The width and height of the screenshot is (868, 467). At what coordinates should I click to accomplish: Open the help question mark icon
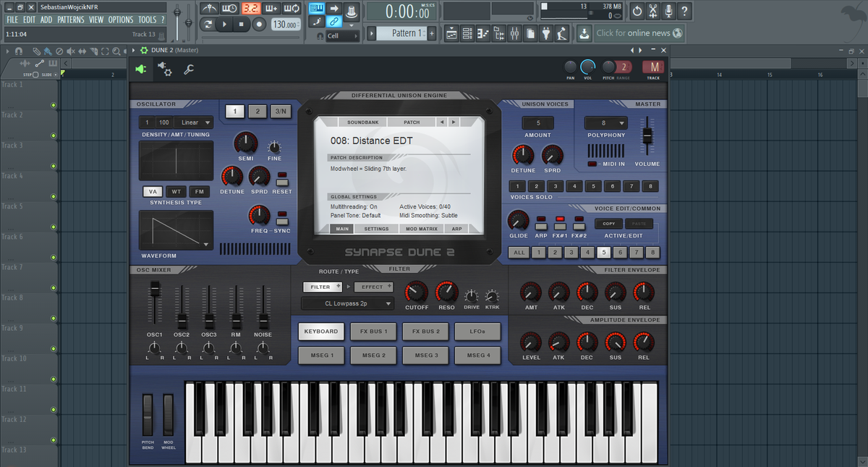click(685, 11)
